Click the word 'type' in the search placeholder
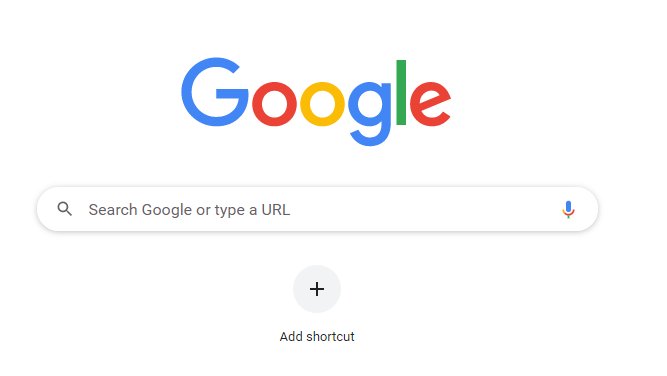Screen dimensions: 667x376 (x=229, y=211)
